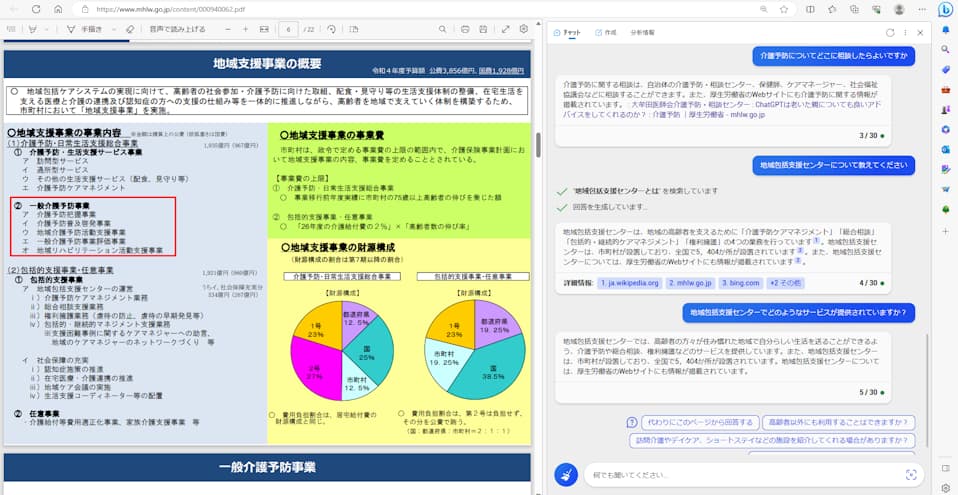Save the PDF with the disk icon
Image resolution: width=958 pixels, height=495 pixels.
[x=483, y=29]
